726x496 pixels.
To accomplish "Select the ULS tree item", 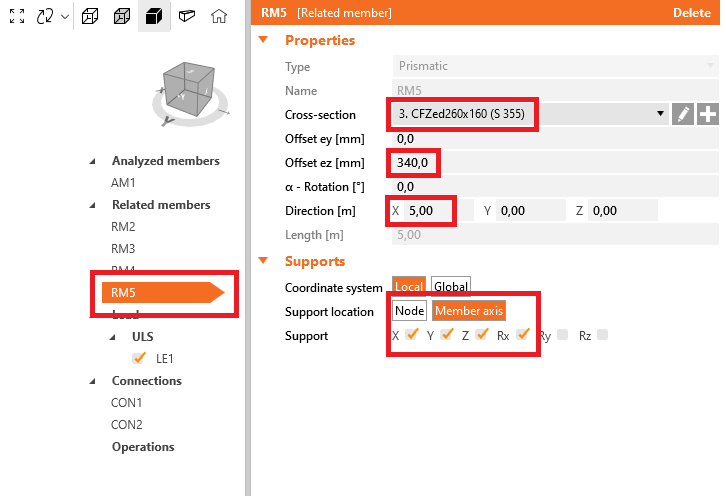I will tap(143, 337).
